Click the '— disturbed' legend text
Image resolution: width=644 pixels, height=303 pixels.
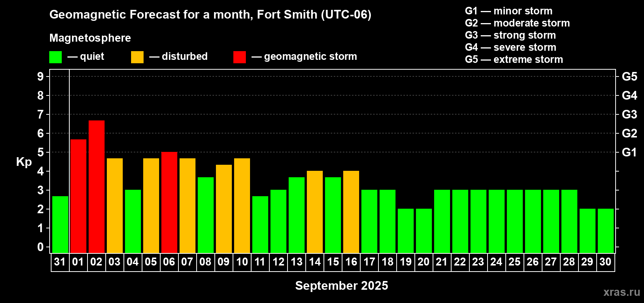tap(178, 57)
